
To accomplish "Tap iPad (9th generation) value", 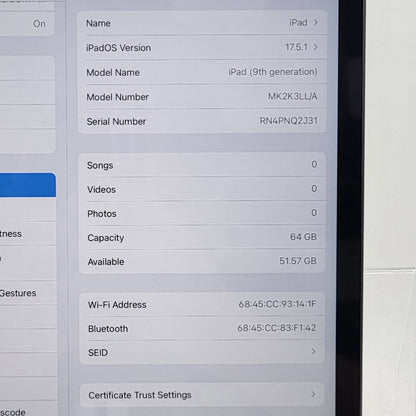I will 273,72.
